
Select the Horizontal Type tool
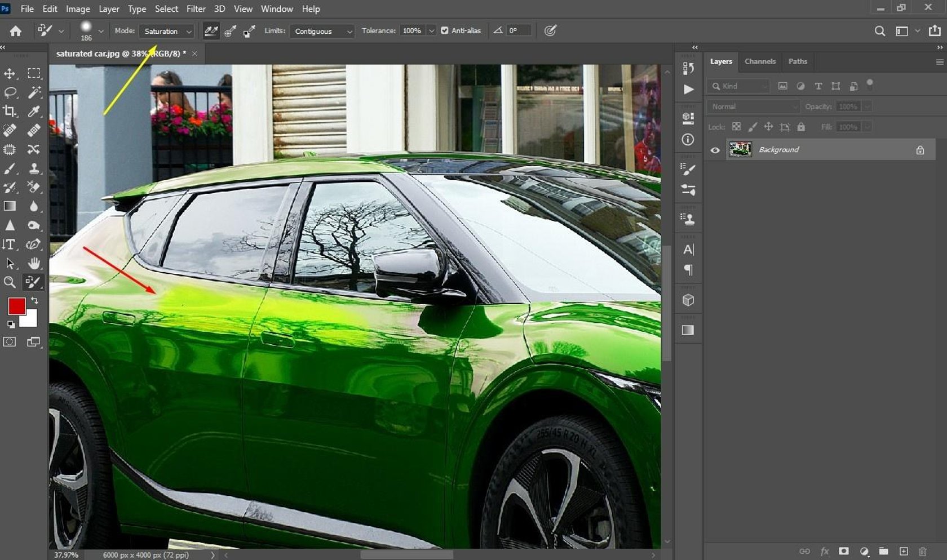click(x=10, y=245)
